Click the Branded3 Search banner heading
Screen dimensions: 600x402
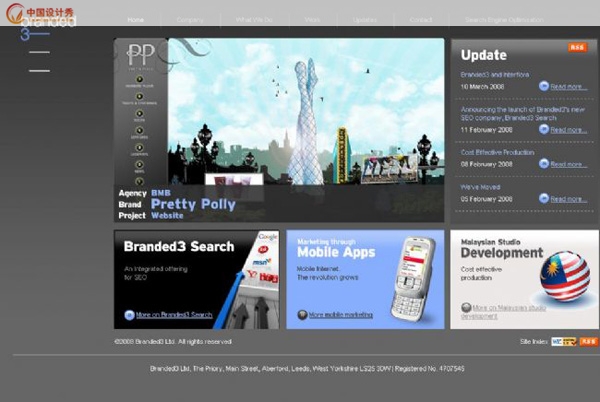(x=179, y=246)
